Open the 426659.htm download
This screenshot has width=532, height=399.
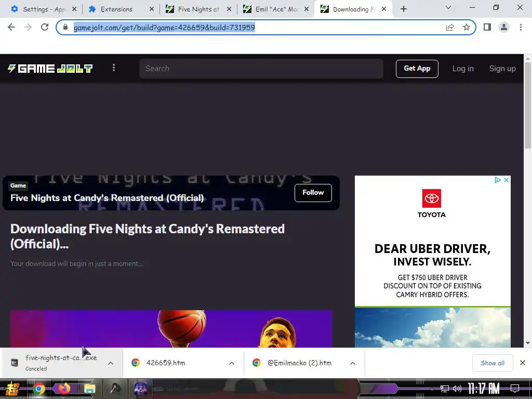[166, 363]
